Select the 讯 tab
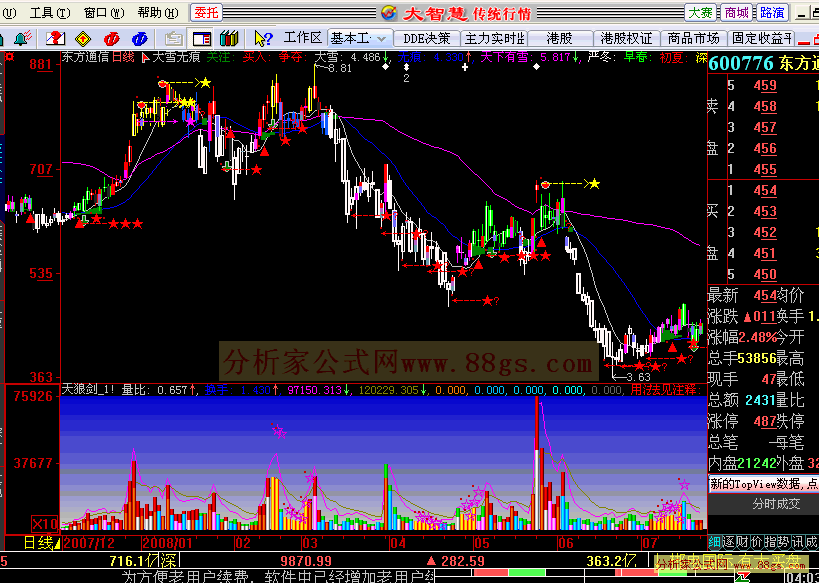The width and height of the screenshot is (819, 583). [x=798, y=542]
